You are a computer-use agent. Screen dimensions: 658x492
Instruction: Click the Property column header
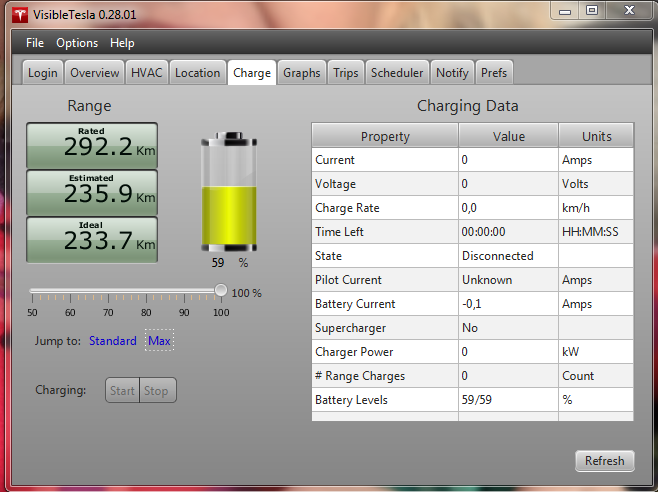[x=385, y=136]
